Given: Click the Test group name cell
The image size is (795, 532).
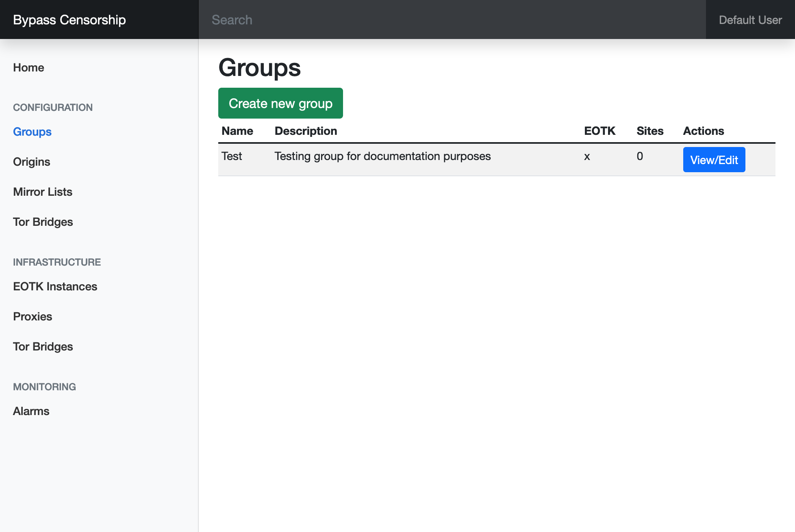Looking at the screenshot, I should tap(232, 156).
